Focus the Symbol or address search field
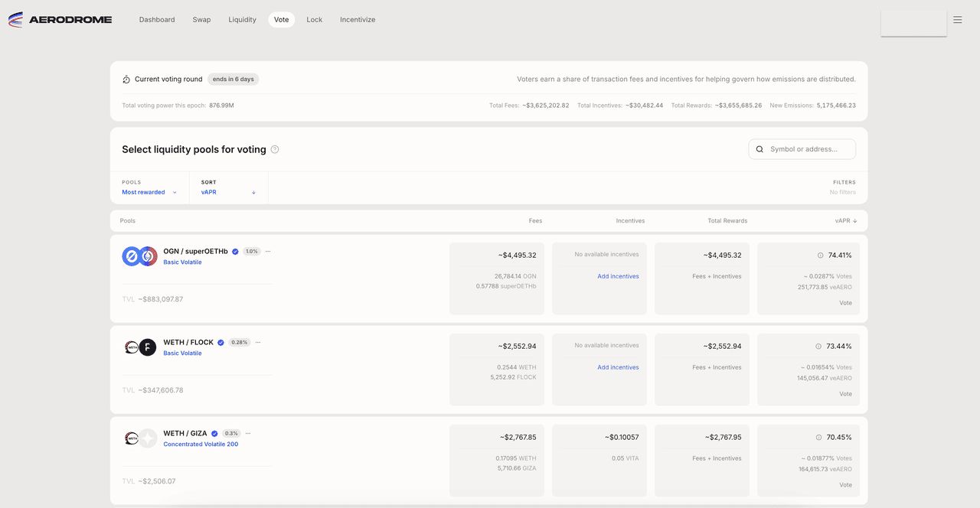The image size is (980, 508). click(x=802, y=149)
